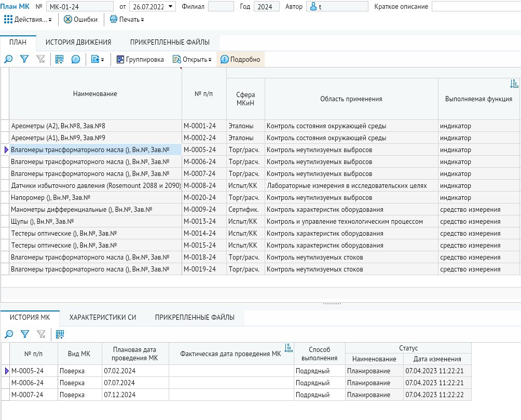This screenshot has width=521, height=420.
Task: Click the sort icon above Выполняемая функция column
Action: [514, 84]
